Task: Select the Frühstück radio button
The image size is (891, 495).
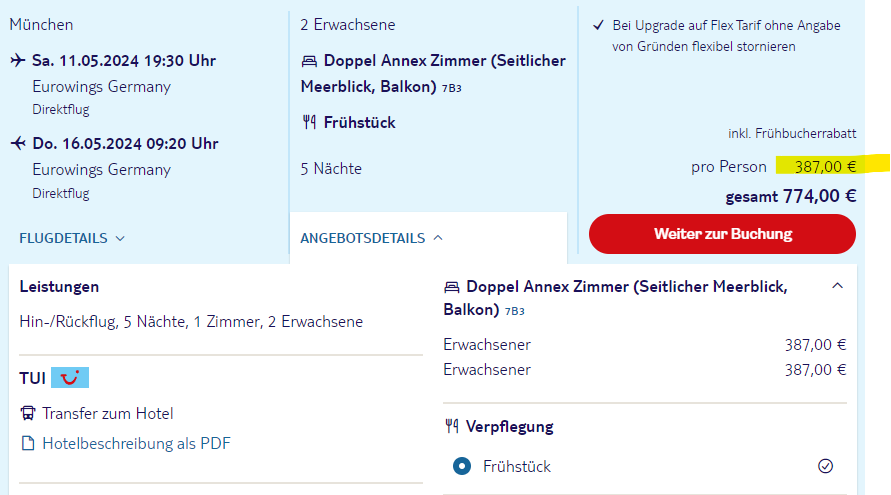Action: 462,466
